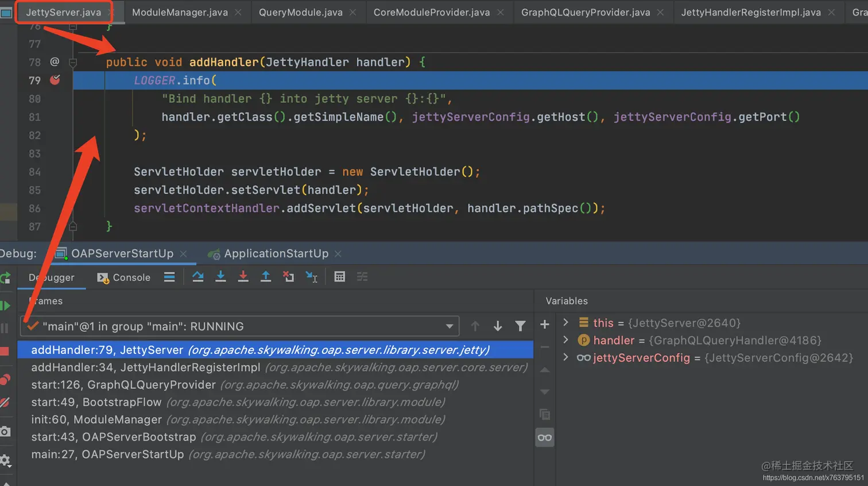Click the frames filter funnel icon

coord(520,326)
